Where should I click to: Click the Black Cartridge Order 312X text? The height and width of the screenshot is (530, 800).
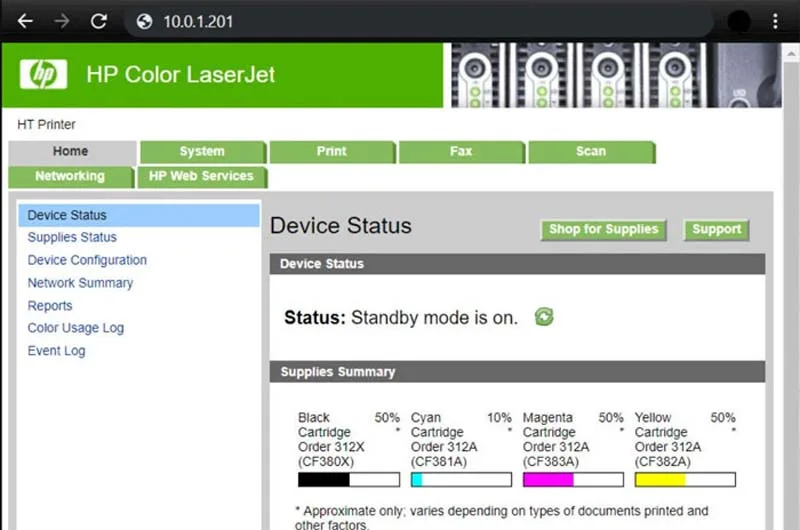point(331,439)
